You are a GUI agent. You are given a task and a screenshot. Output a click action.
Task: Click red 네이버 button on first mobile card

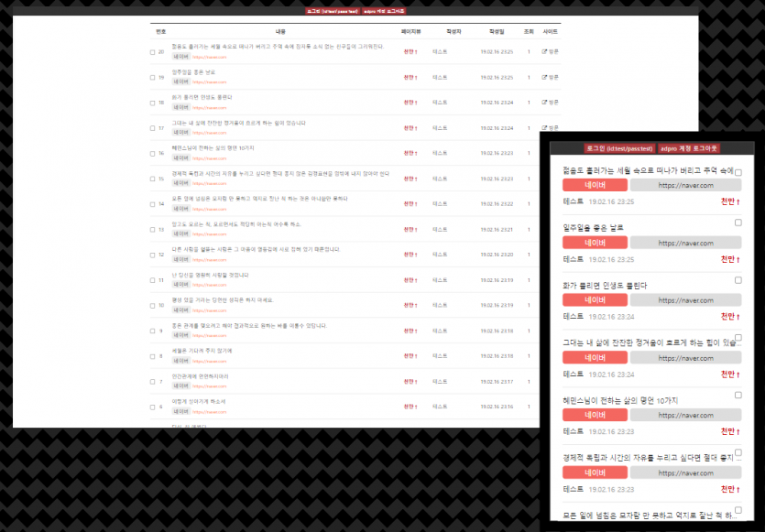[595, 186]
